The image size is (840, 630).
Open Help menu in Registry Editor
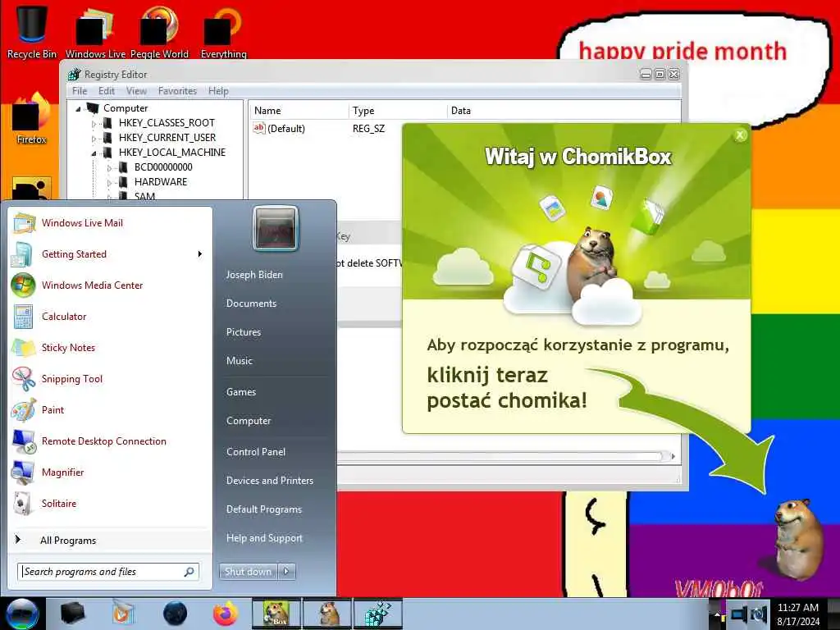(218, 91)
